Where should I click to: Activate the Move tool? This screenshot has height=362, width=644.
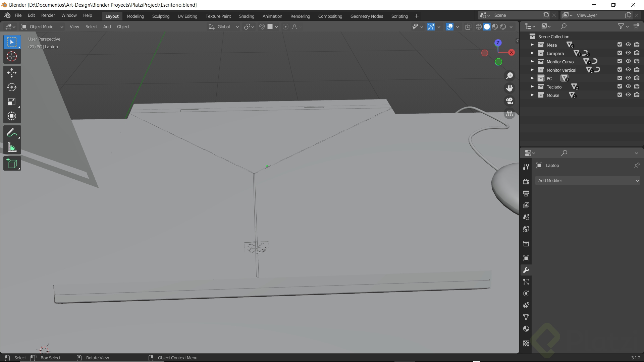coord(12,73)
